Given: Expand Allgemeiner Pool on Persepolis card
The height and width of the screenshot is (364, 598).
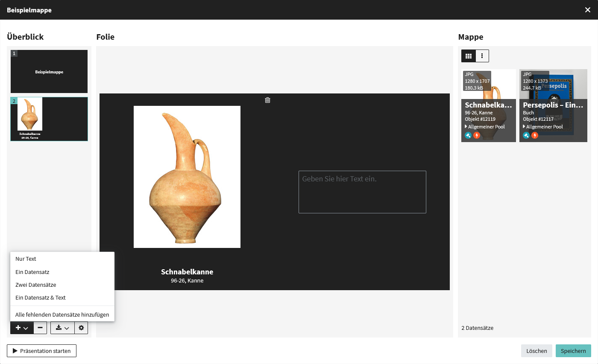Looking at the screenshot, I should (543, 127).
